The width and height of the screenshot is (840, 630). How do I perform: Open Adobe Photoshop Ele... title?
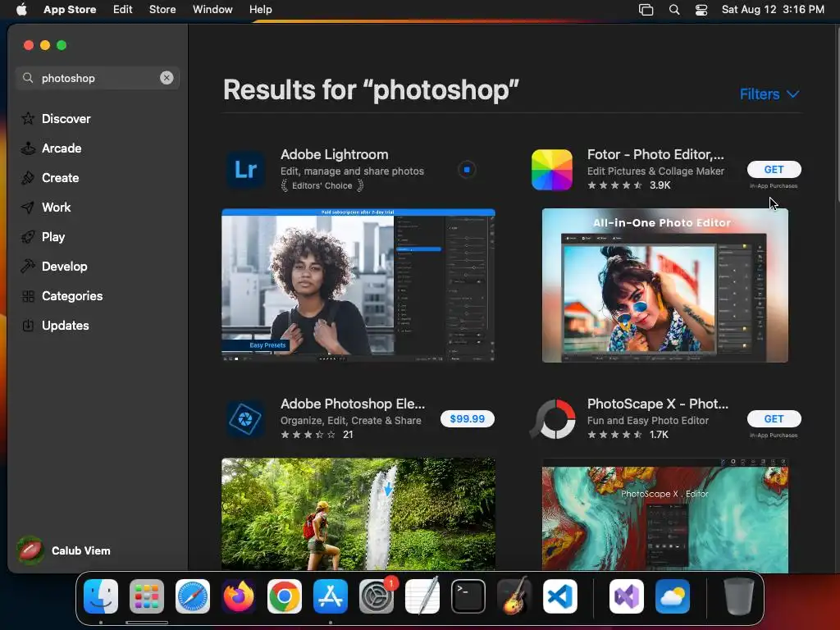click(353, 404)
